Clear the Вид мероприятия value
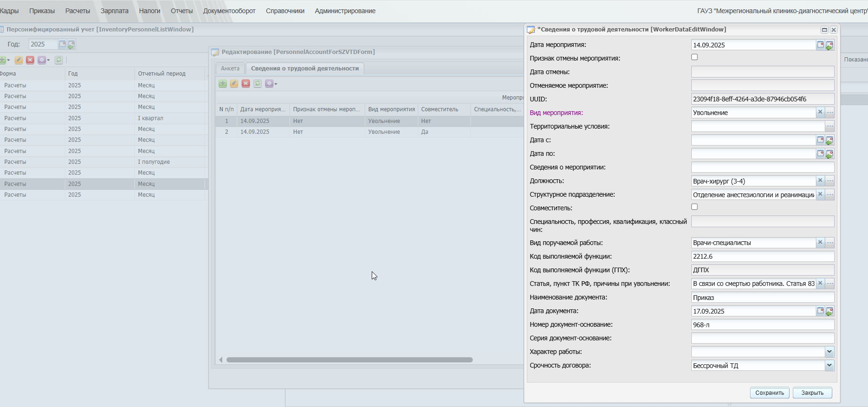 (820, 113)
